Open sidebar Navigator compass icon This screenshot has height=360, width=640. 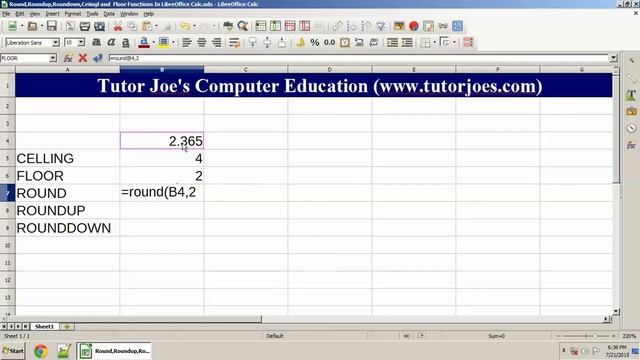[631, 128]
